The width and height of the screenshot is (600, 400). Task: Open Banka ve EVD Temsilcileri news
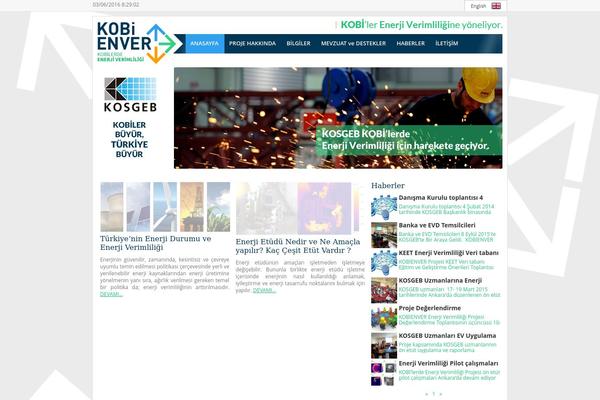(x=437, y=225)
